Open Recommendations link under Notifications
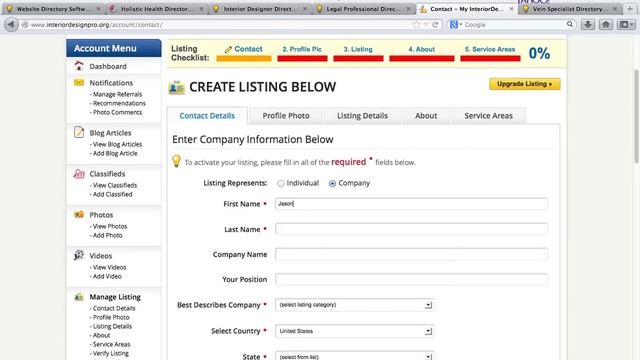The width and height of the screenshot is (640, 360). (x=118, y=103)
